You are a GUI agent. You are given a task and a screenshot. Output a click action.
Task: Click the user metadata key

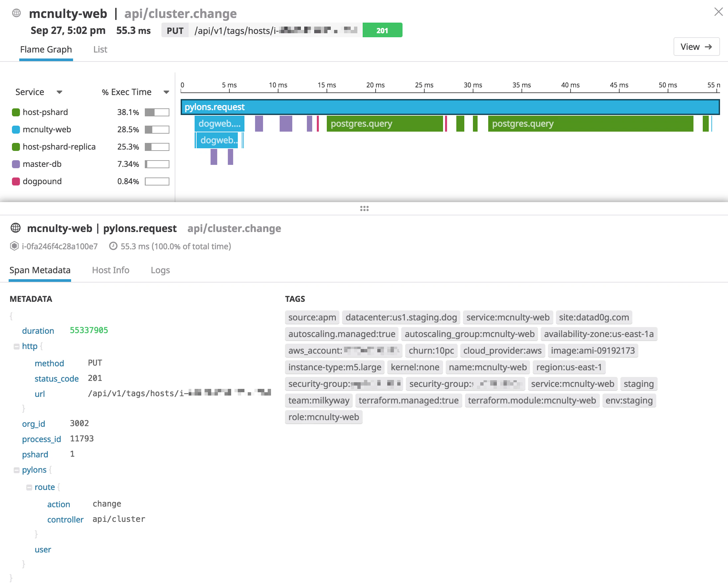(x=43, y=549)
